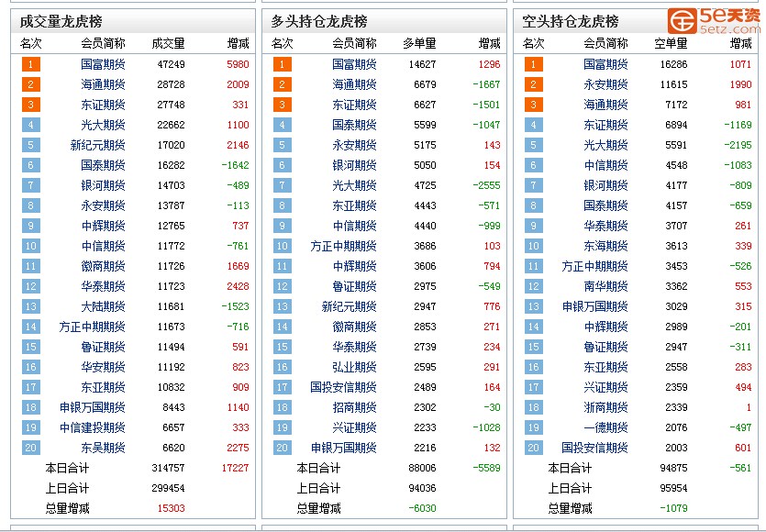The image size is (766, 532).
Task: Open 国投安信期货 in 空头持仓龙虎榜
Action: tap(595, 448)
